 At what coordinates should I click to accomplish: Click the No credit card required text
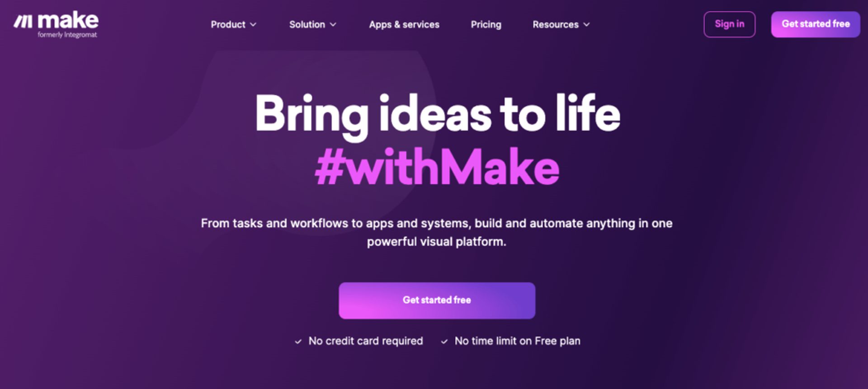(366, 341)
